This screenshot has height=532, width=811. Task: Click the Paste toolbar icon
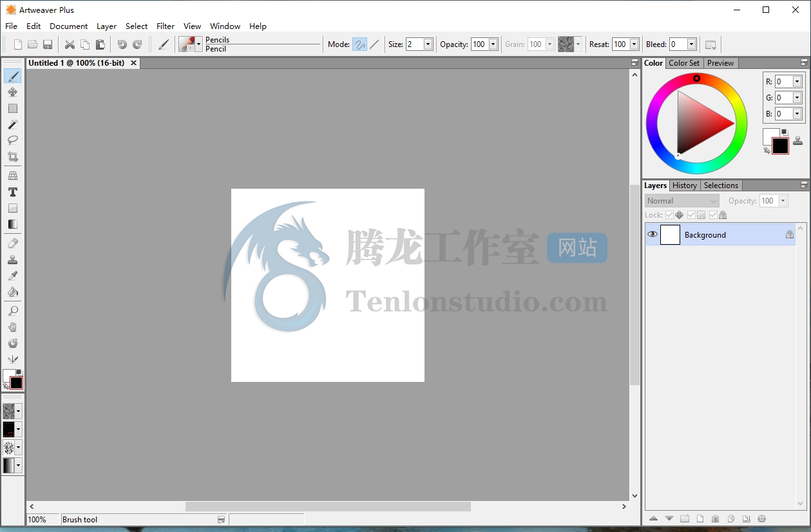pyautogui.click(x=100, y=44)
